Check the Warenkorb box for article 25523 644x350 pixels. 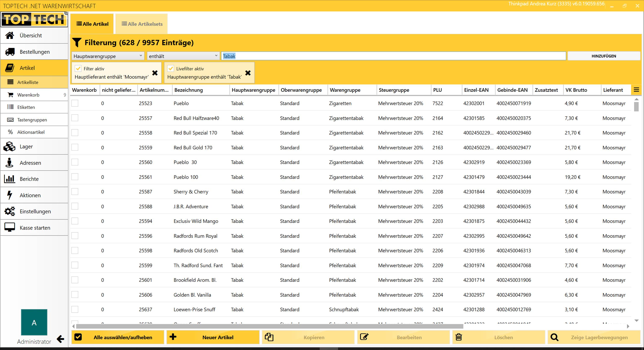coord(75,103)
